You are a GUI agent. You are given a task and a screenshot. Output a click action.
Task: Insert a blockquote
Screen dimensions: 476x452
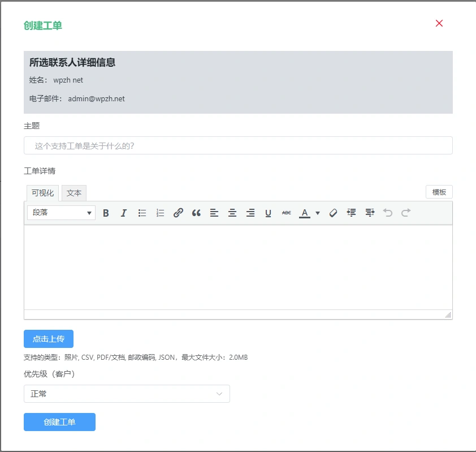pyautogui.click(x=196, y=213)
